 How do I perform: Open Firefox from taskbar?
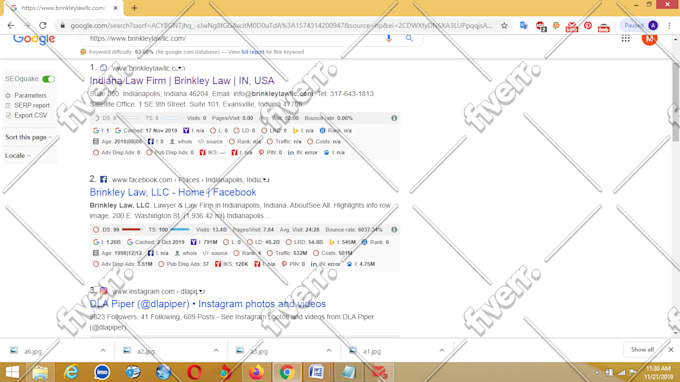(x=256, y=372)
